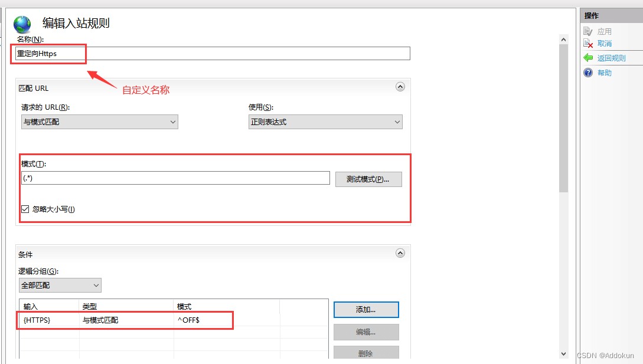Click the 添加 button to add condition
The height and width of the screenshot is (364, 643).
(x=366, y=309)
